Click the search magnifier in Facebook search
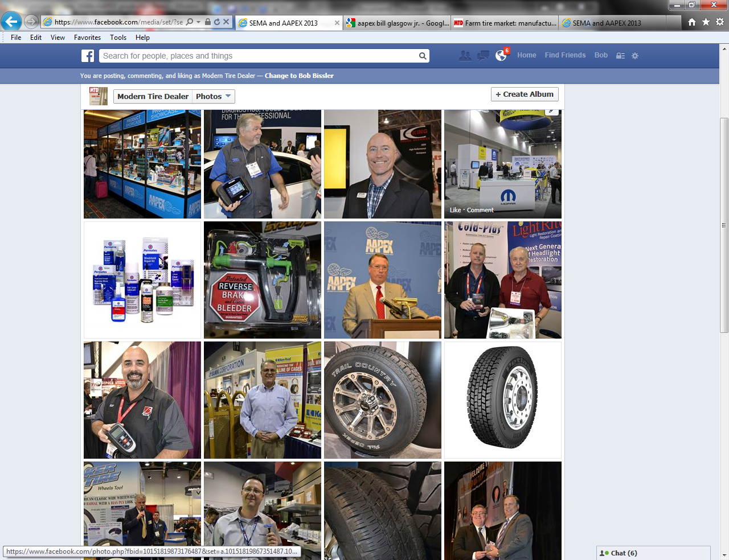The height and width of the screenshot is (560, 729). point(423,56)
